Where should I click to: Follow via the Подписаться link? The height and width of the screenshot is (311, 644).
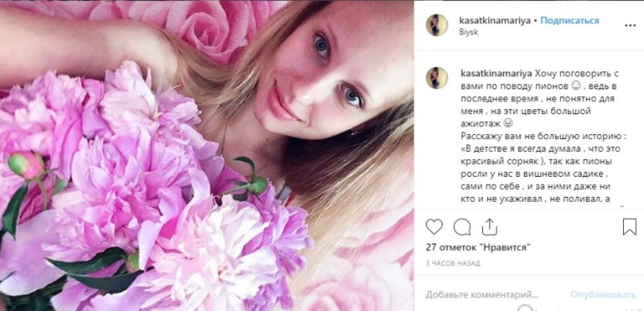(x=570, y=20)
